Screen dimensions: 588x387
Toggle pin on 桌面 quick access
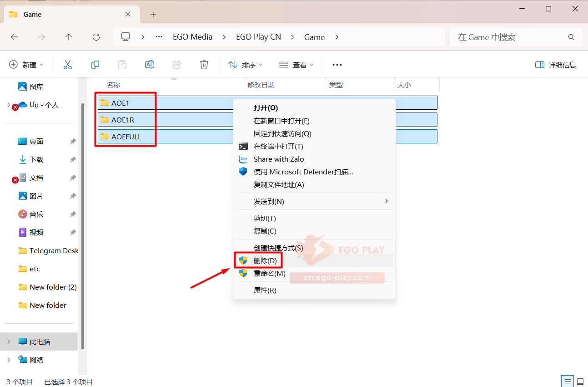tap(73, 142)
